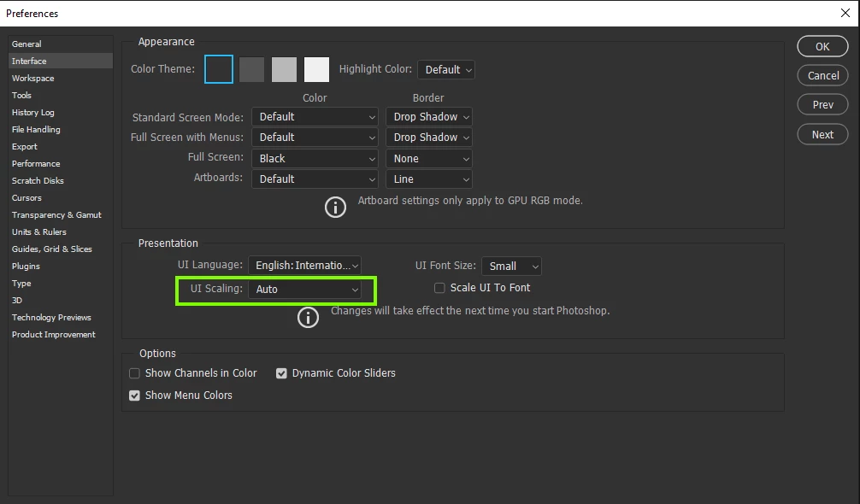Open the General preferences category
Screen dimensions: 860x504
pos(61,44)
